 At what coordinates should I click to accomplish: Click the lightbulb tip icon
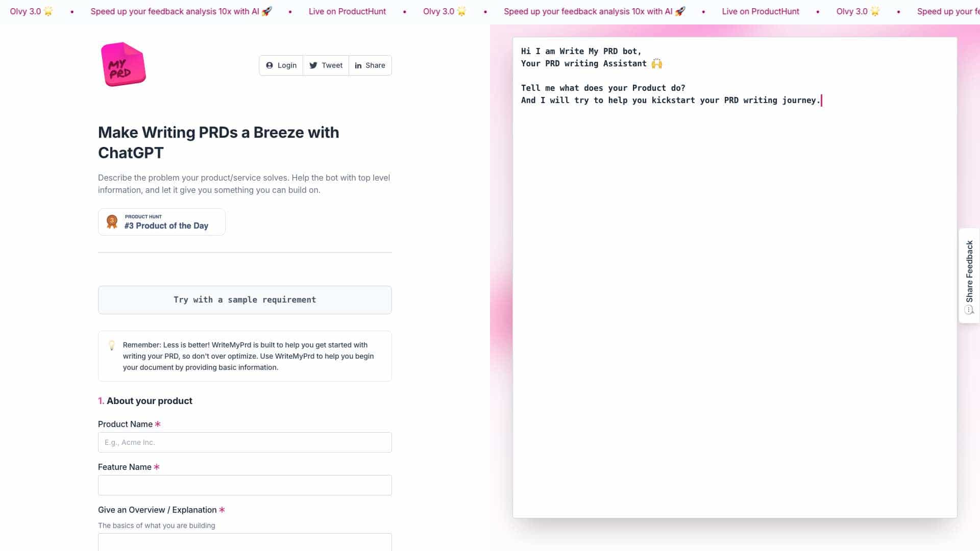click(x=112, y=345)
